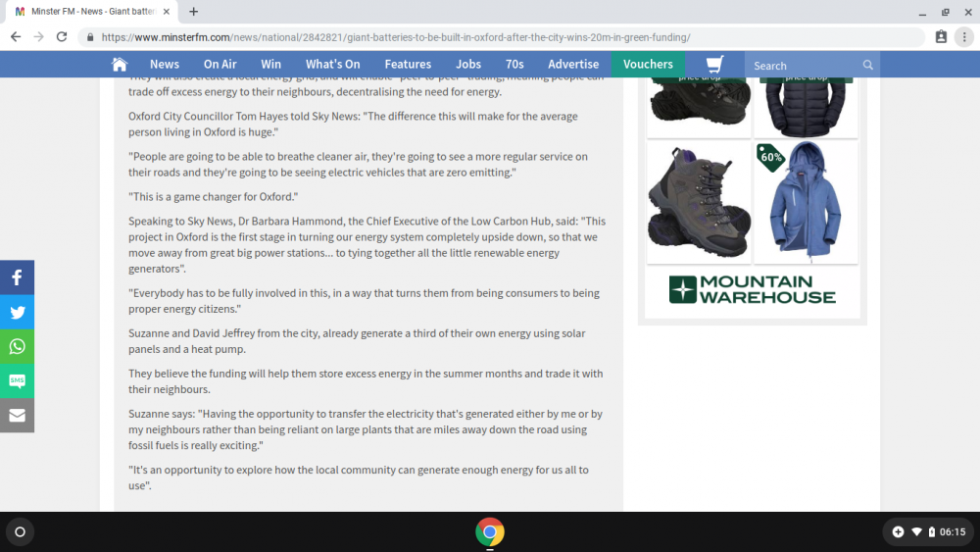Go forward in browser history
The height and width of the screenshot is (552, 980).
pyautogui.click(x=39, y=37)
